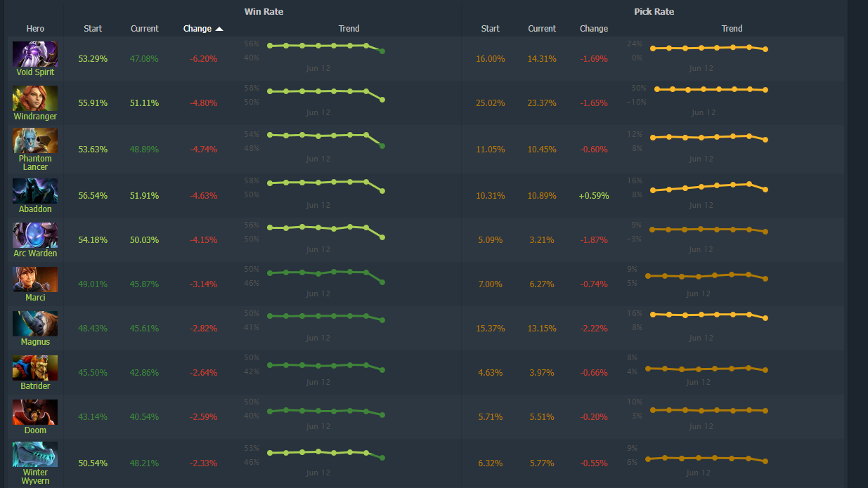Toggle the sort arrow on the Change column
The width and height of the screenshot is (868, 488).
point(219,29)
